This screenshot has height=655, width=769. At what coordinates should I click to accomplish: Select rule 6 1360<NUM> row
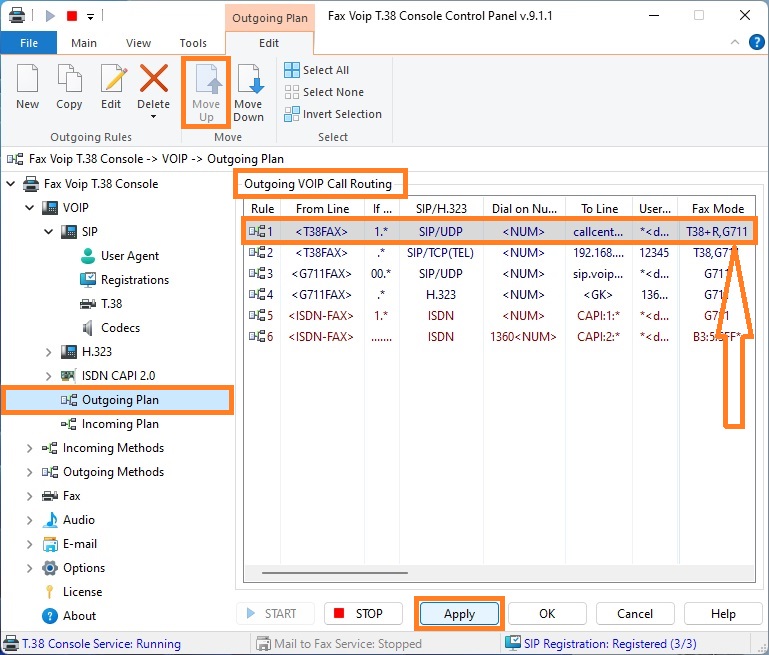(499, 337)
